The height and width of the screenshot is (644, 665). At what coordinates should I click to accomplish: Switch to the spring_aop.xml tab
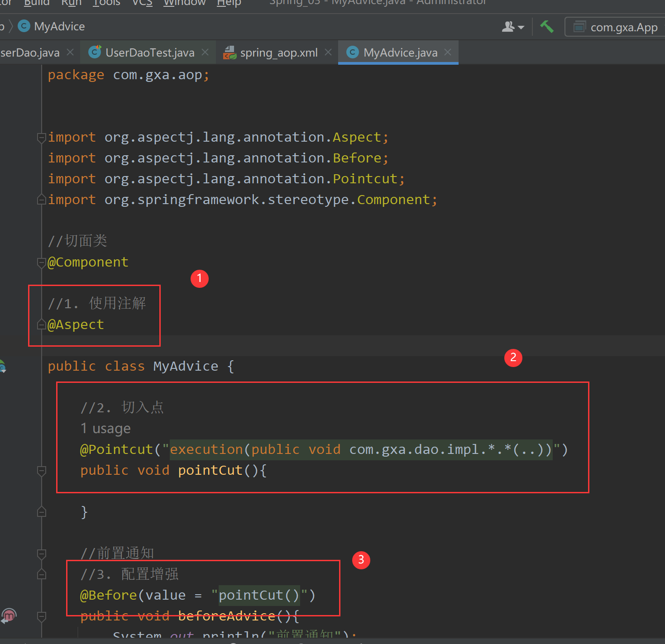click(x=278, y=52)
